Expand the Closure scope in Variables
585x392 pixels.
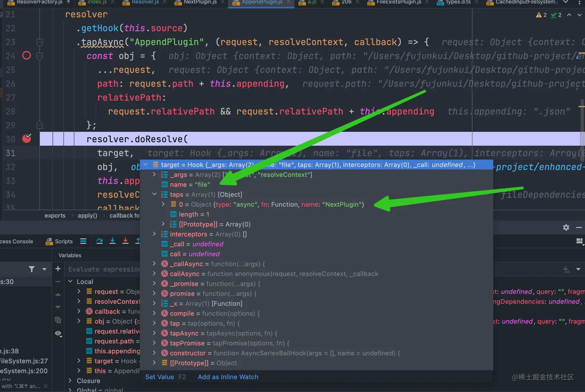70,381
